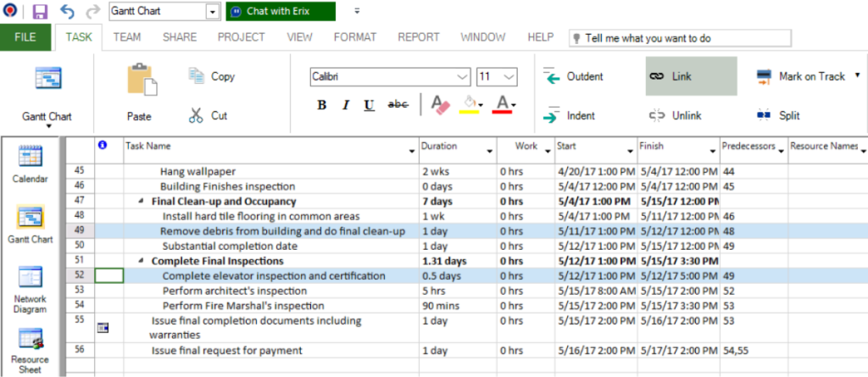
Task: Open Gantt Chart view in sidebar
Action: [x=30, y=225]
